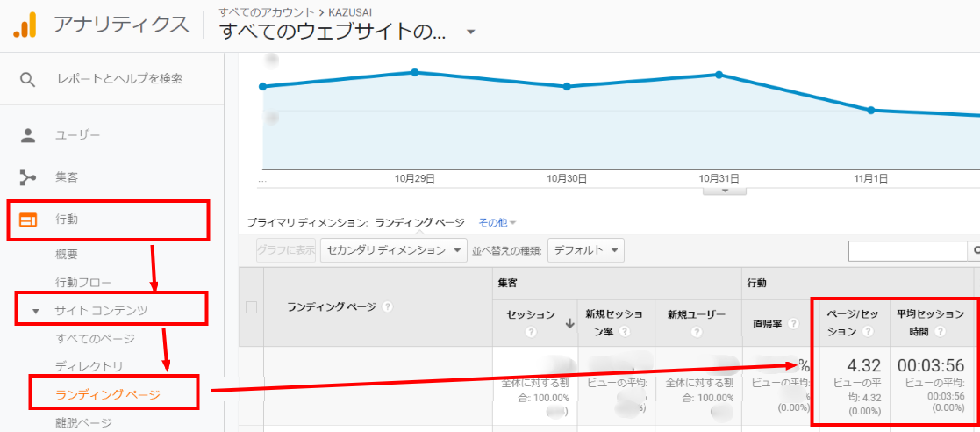980x432 pixels.
Task: Open help icon for 新規セッション率
Action: pos(625,333)
